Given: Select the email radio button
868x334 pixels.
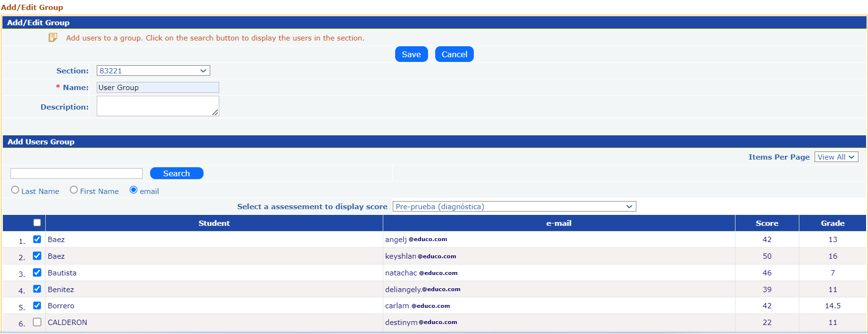Looking at the screenshot, I should (133, 190).
